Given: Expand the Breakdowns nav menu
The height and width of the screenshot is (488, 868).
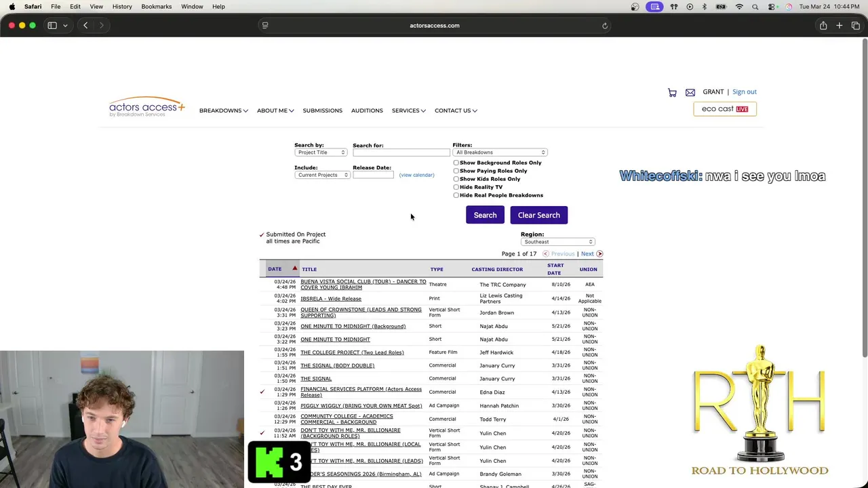Looking at the screenshot, I should tap(223, 110).
